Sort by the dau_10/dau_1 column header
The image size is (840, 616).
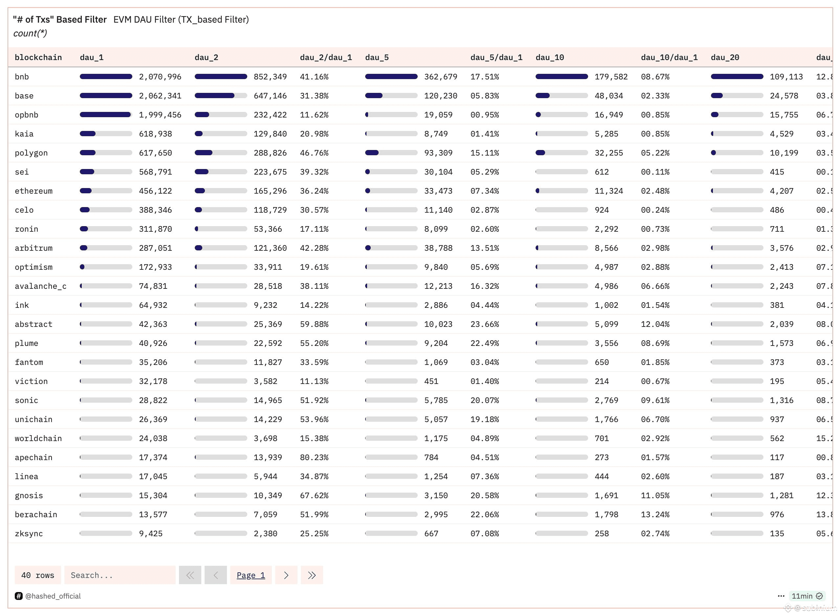669,57
